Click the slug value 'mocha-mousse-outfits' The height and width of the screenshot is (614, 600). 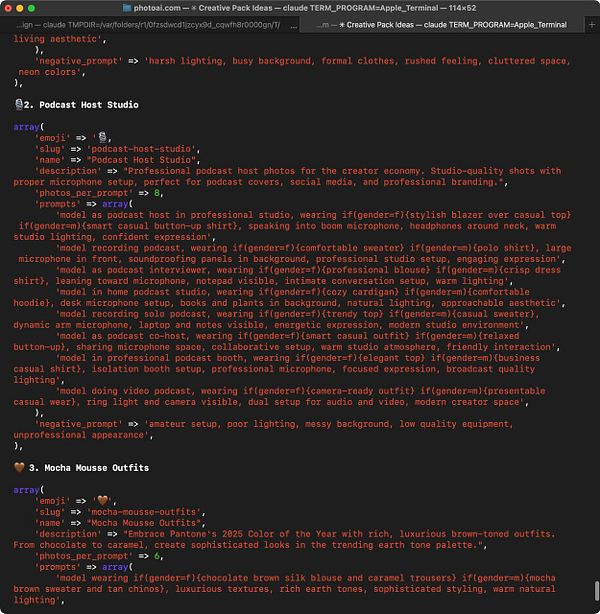[x=144, y=512]
